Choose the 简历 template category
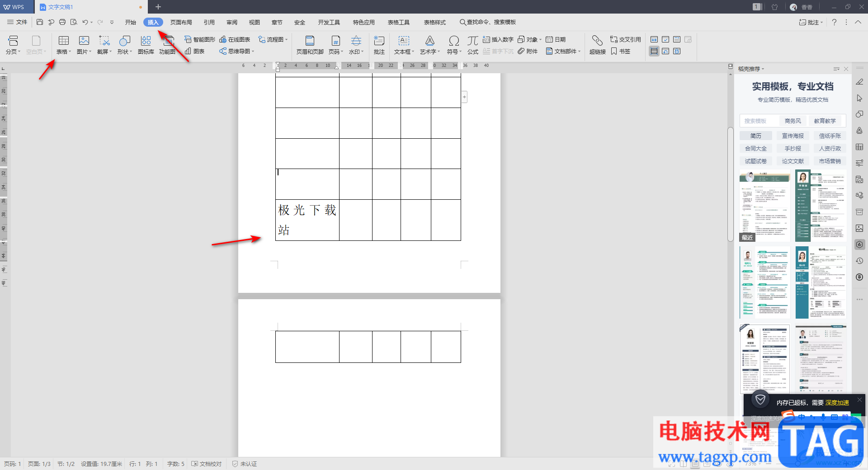Image resolution: width=868 pixels, height=470 pixels. click(756, 136)
